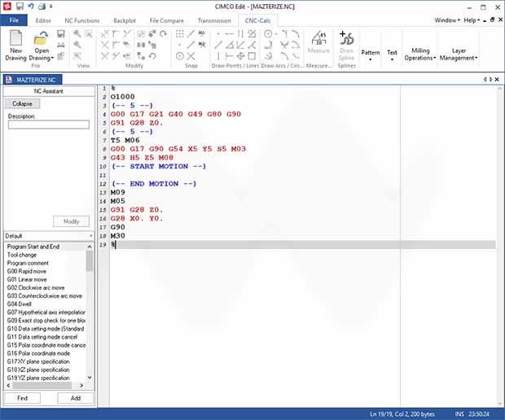505x420 pixels.
Task: Open the Window menu dropdown
Action: pos(447,20)
